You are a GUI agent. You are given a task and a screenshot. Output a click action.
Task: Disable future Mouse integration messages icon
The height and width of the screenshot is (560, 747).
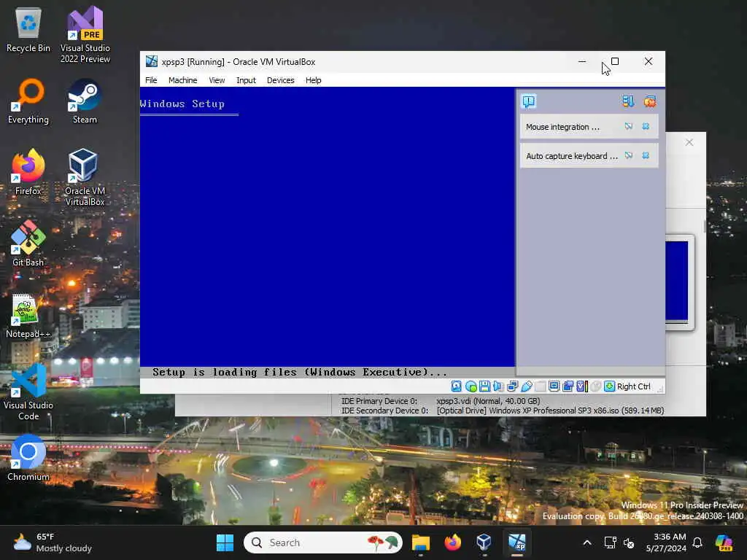click(x=629, y=127)
